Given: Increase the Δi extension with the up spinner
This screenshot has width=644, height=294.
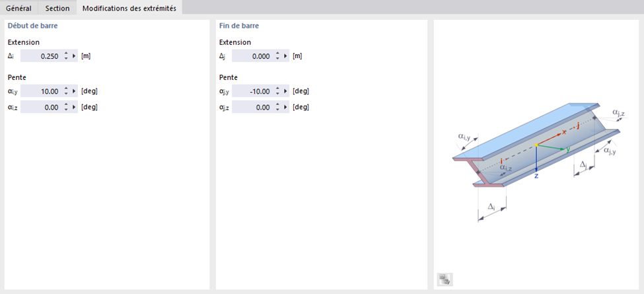Looking at the screenshot, I should click(66, 54).
